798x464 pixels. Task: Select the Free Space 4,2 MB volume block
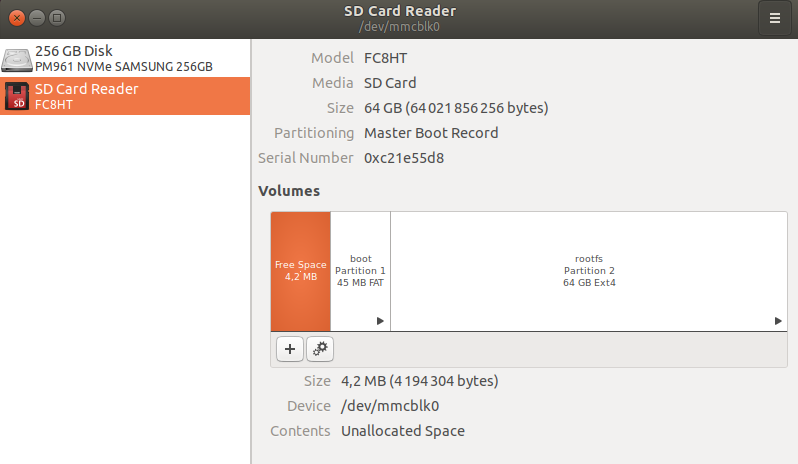pyautogui.click(x=301, y=271)
